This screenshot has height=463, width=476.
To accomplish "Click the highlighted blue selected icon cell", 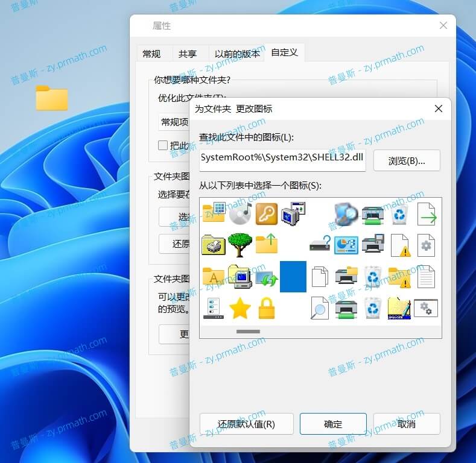I will point(293,276).
